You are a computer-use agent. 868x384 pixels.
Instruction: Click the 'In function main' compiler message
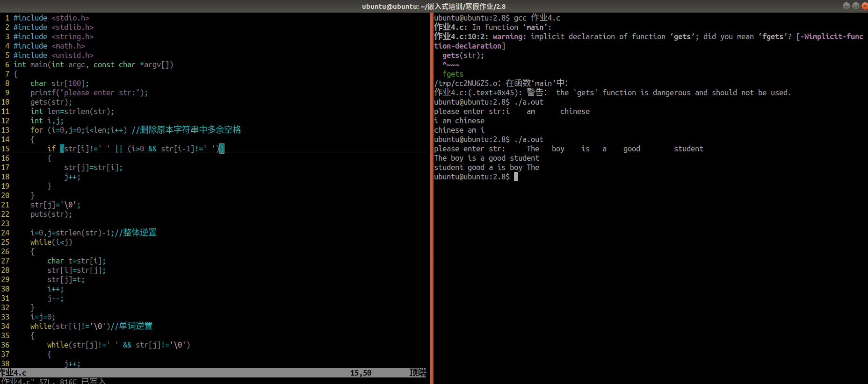(x=492, y=27)
